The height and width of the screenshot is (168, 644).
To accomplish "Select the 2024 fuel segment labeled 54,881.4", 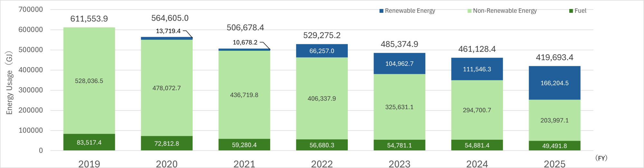I will (477, 145).
